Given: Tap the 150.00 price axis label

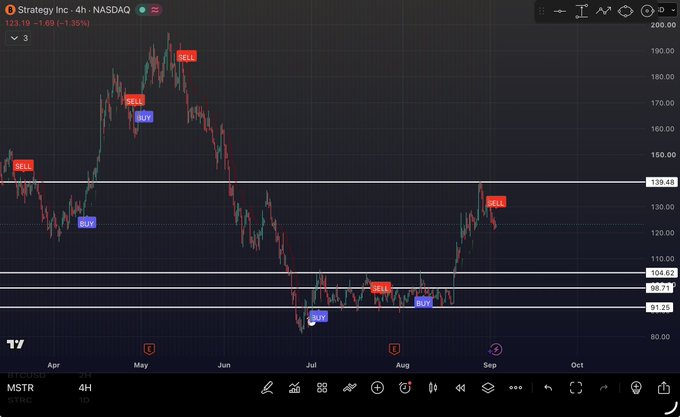Looking at the screenshot, I should [663, 155].
